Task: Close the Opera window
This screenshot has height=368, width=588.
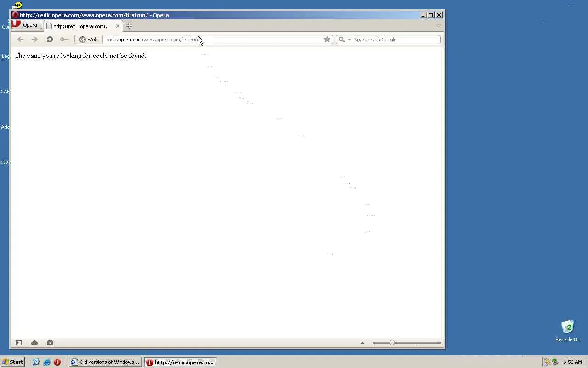Action: pos(439,15)
